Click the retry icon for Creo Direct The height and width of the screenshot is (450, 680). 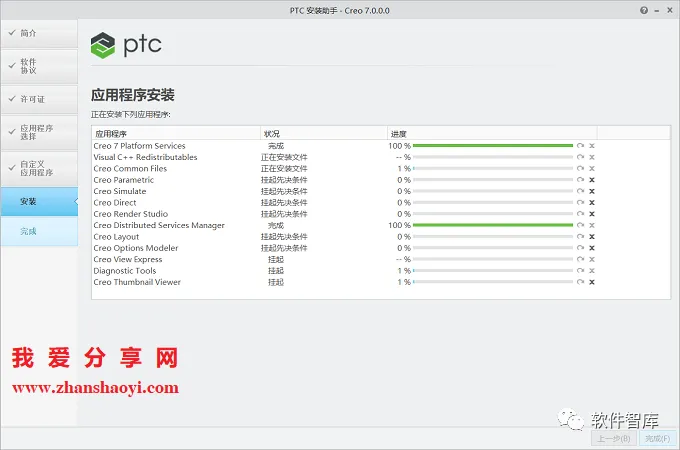[580, 202]
